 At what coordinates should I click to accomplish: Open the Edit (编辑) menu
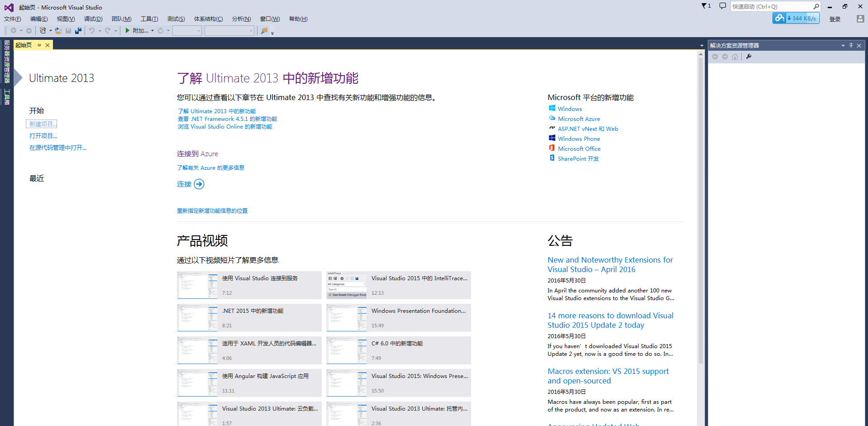(39, 19)
